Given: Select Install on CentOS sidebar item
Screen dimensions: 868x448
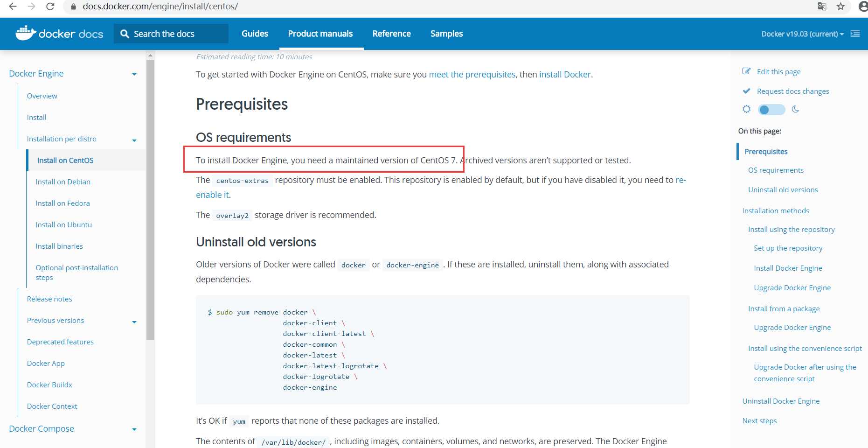Looking at the screenshot, I should pos(86,160).
